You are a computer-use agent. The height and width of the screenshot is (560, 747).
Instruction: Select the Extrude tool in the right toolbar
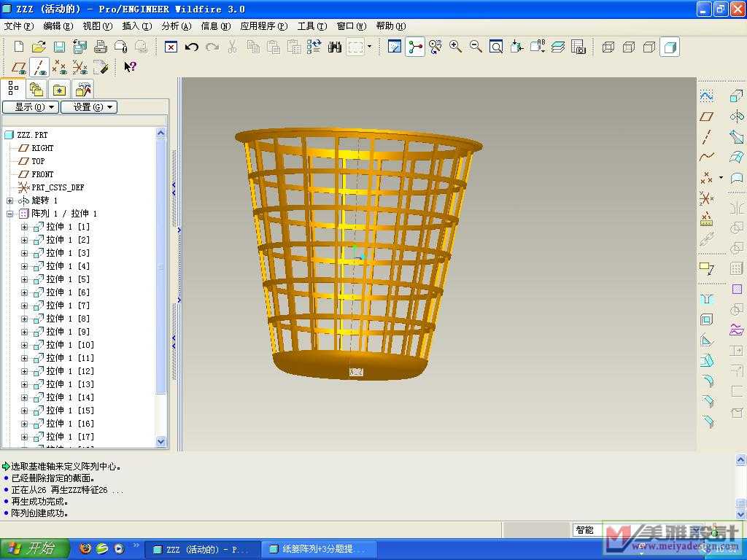(x=737, y=96)
